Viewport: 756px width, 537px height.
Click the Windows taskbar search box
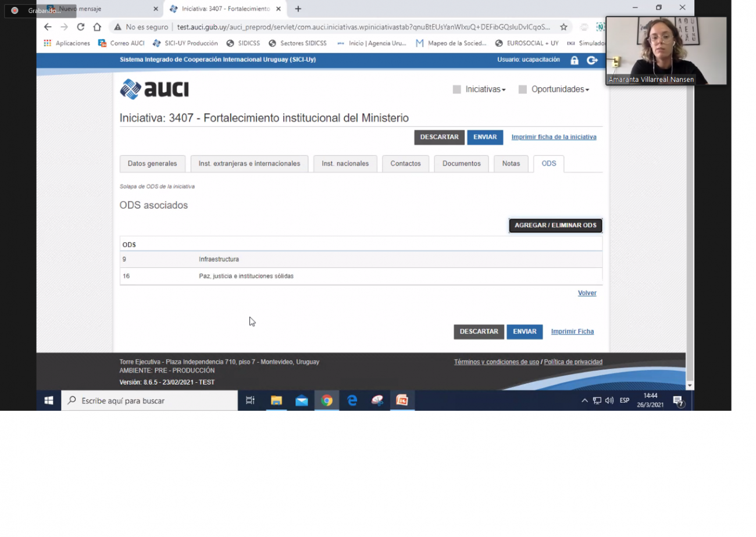149,400
